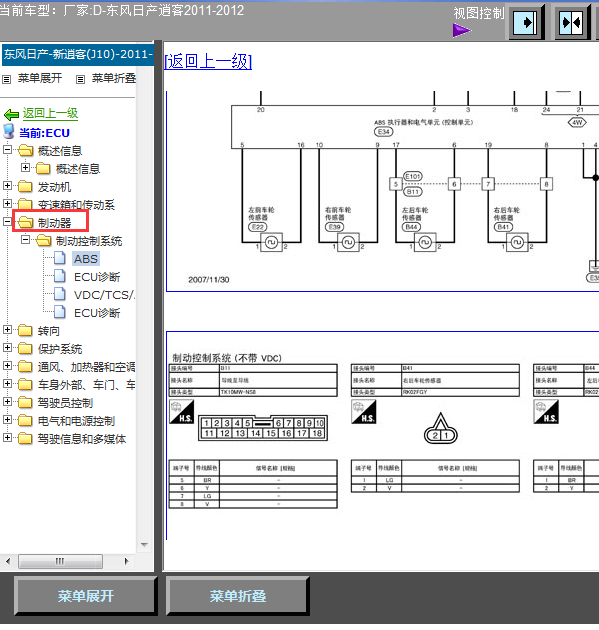Expand the 转向 tree node
Screen dimensions: 599x630
[7, 329]
